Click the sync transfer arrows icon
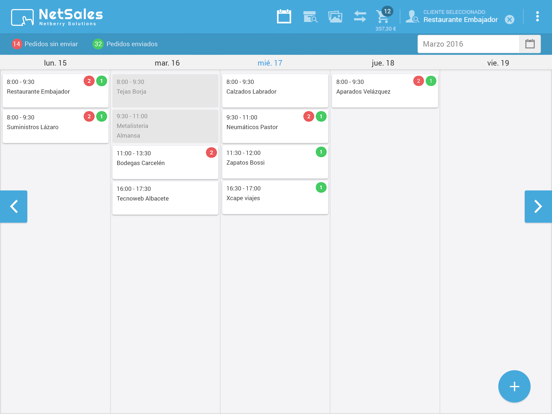The height and width of the screenshot is (414, 552). [x=360, y=17]
